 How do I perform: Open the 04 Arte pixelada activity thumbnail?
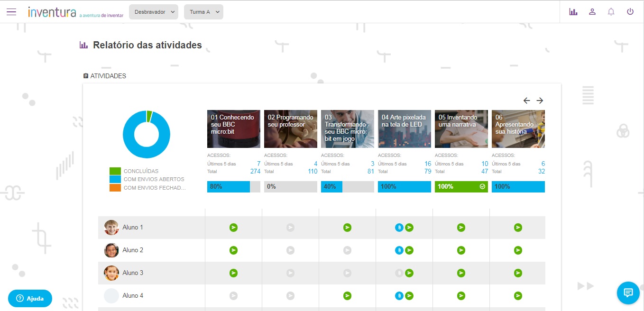tap(404, 129)
